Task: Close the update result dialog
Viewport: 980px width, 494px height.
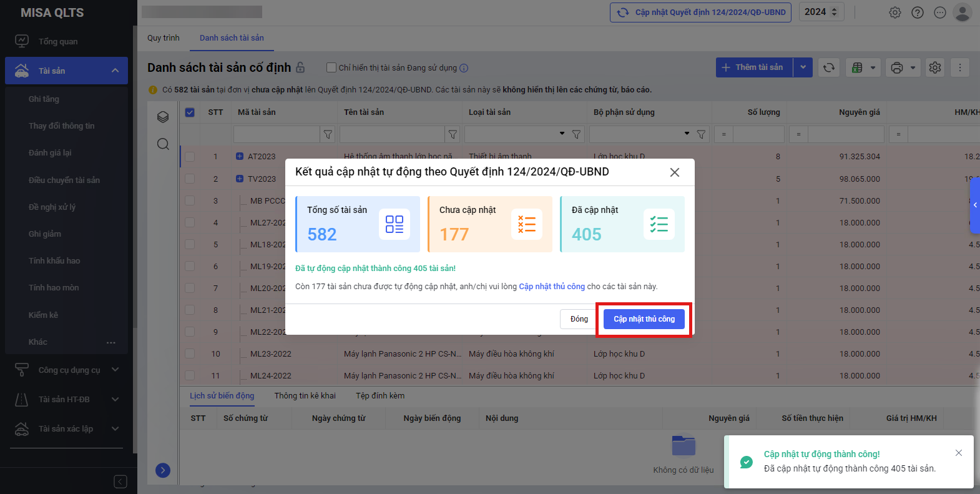Action: (675, 172)
